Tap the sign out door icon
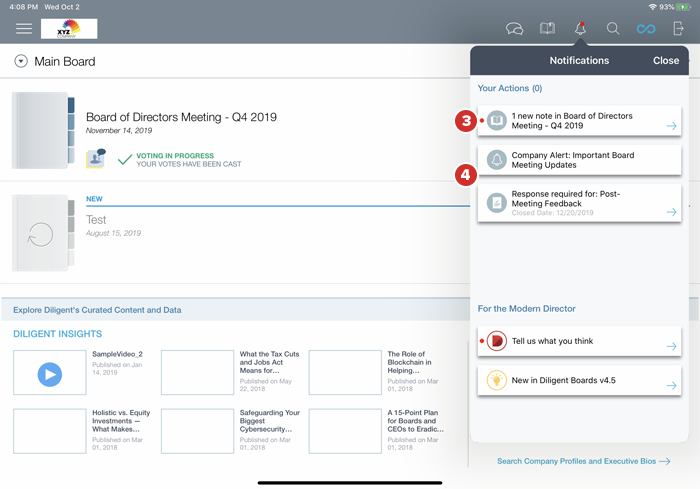 pyautogui.click(x=678, y=29)
